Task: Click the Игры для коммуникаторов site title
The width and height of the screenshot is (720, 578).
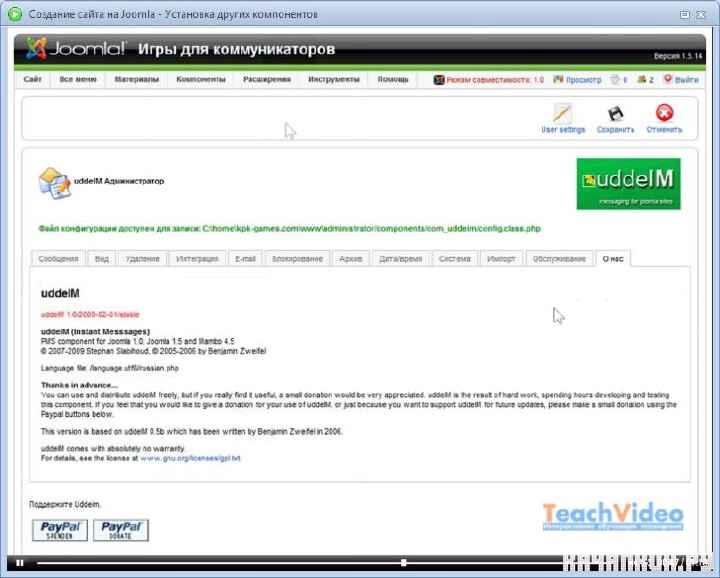Action: point(236,49)
